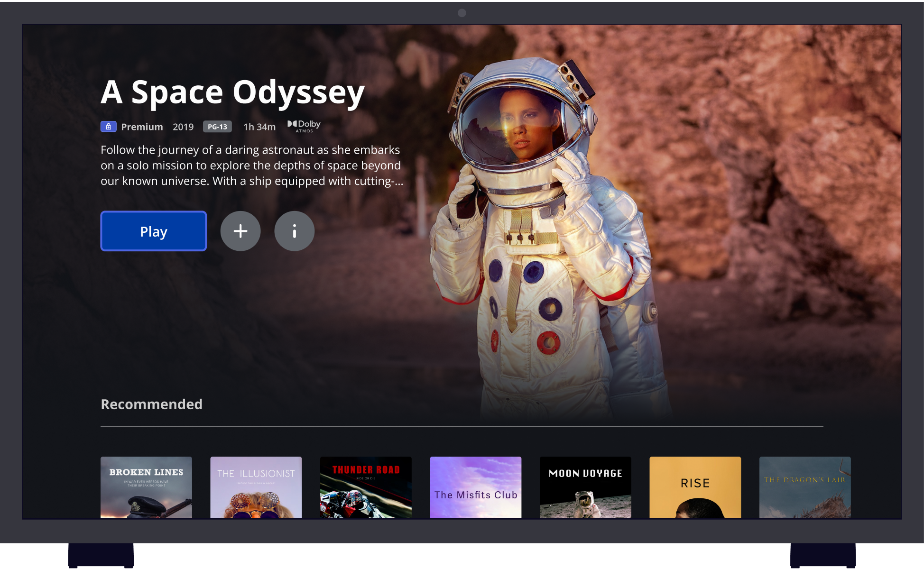Open The Dragon's Lair thumbnail
The image size is (924, 569).
[x=805, y=487]
